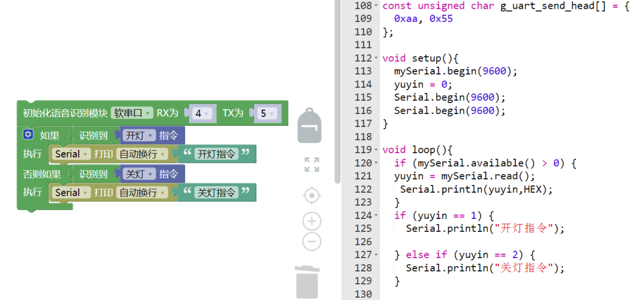Open the 关灯 command dropdown
Screen dimensions: 644x300
[x=140, y=174]
